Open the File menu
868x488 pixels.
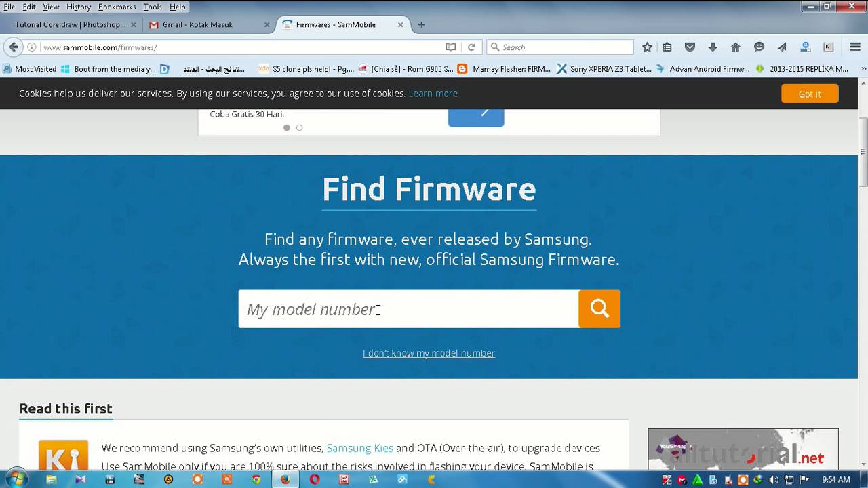(x=9, y=7)
